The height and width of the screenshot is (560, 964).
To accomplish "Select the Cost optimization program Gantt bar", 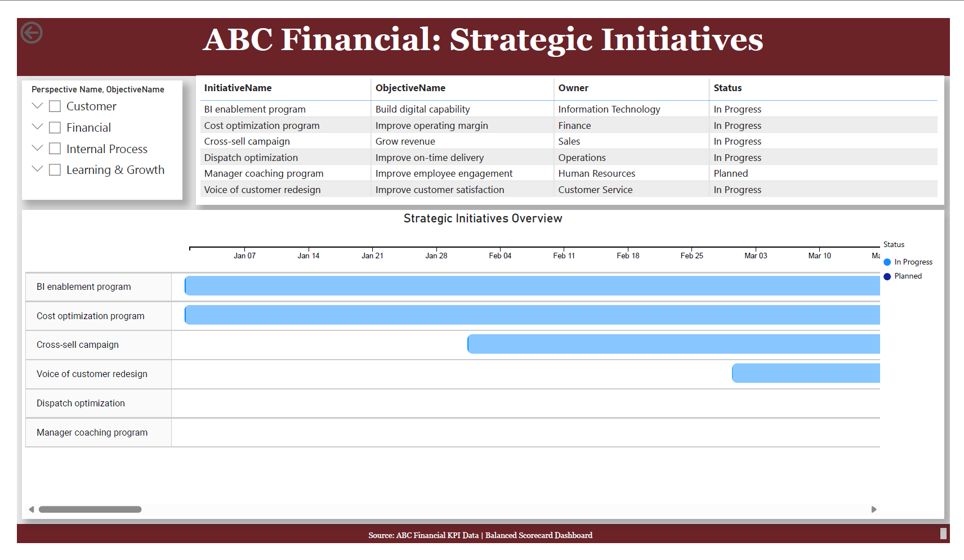I will coord(532,315).
